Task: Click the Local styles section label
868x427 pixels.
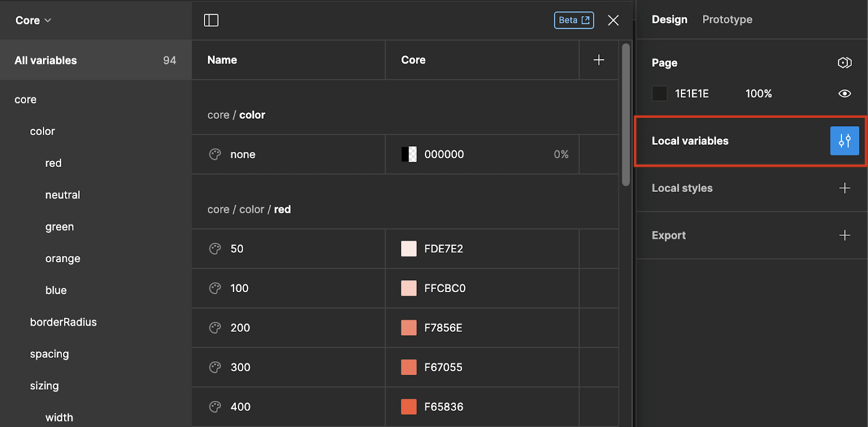Action: point(682,188)
